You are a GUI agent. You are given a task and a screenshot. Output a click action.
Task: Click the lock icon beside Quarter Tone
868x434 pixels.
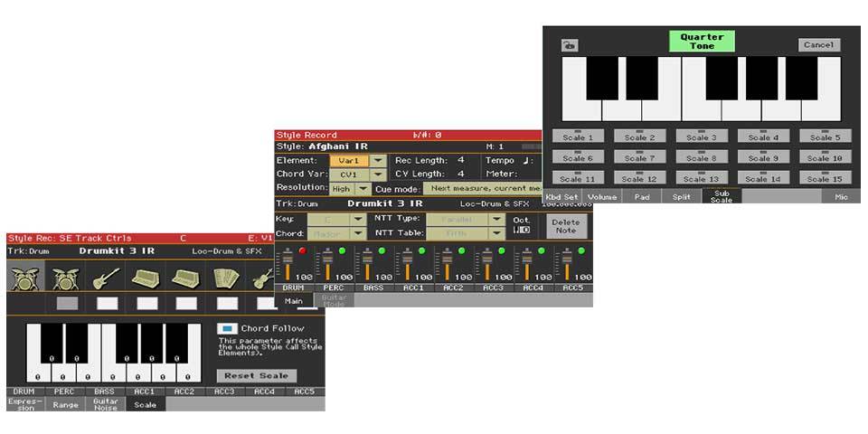[x=570, y=45]
